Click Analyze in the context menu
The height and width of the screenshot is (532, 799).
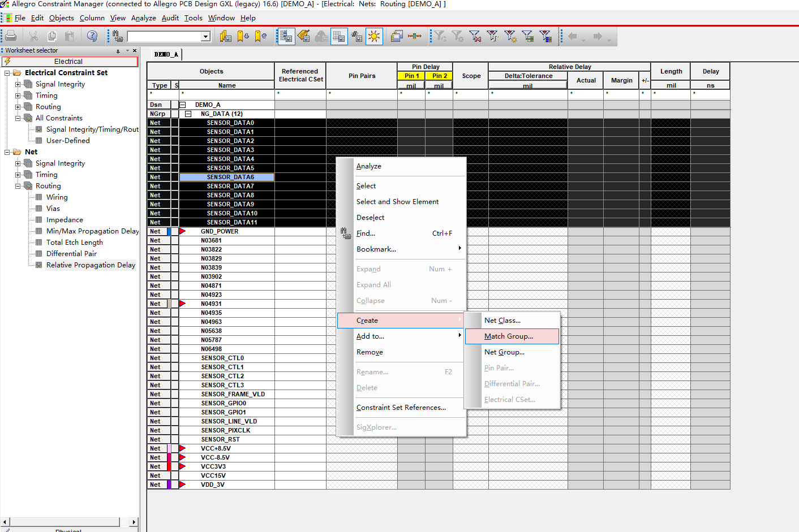(402, 166)
